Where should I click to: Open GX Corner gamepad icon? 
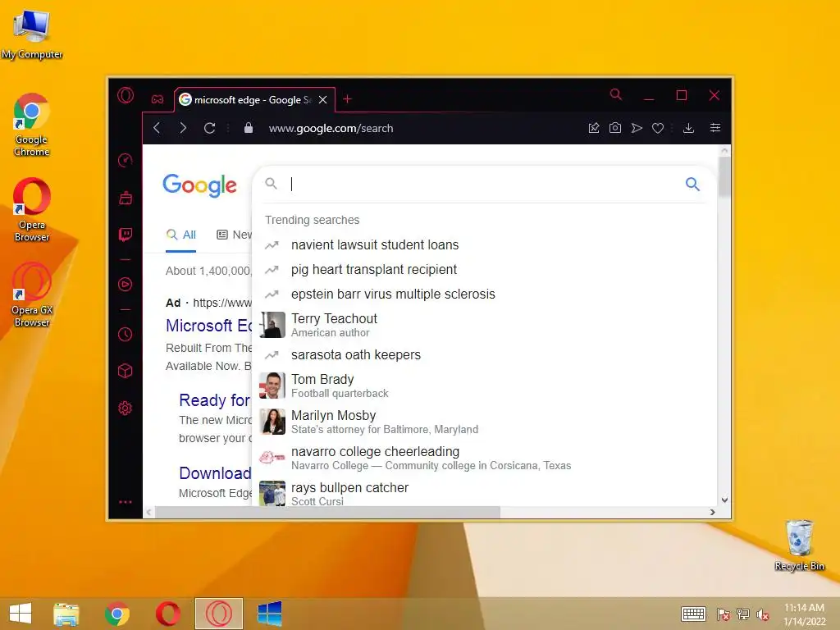157,99
